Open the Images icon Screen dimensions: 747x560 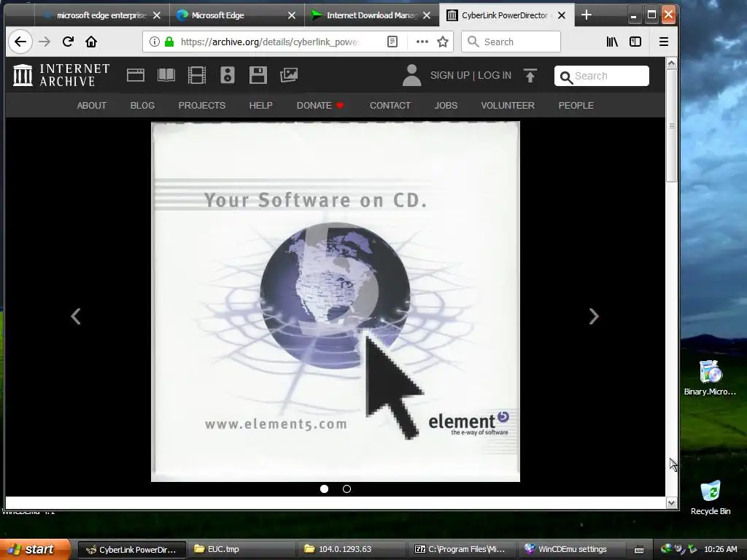pos(289,75)
